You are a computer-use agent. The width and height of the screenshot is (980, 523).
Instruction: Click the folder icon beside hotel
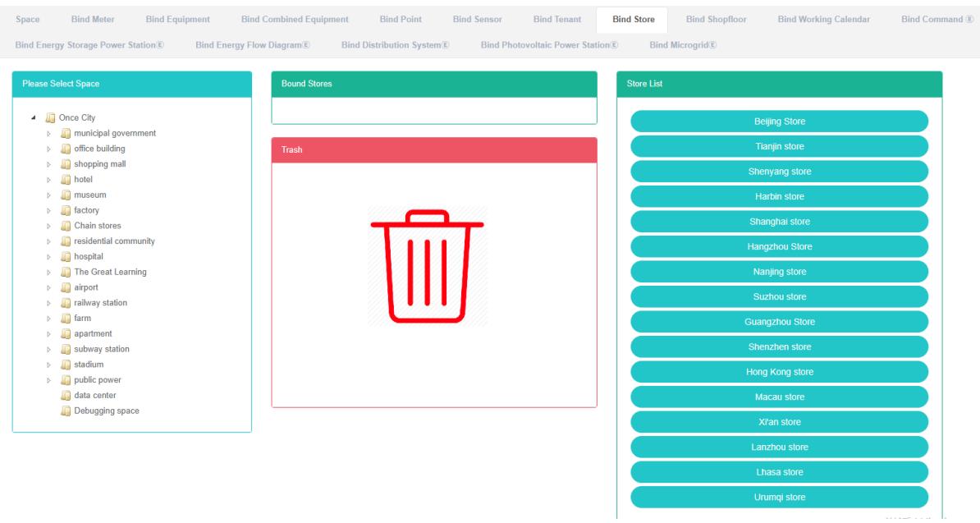(66, 180)
